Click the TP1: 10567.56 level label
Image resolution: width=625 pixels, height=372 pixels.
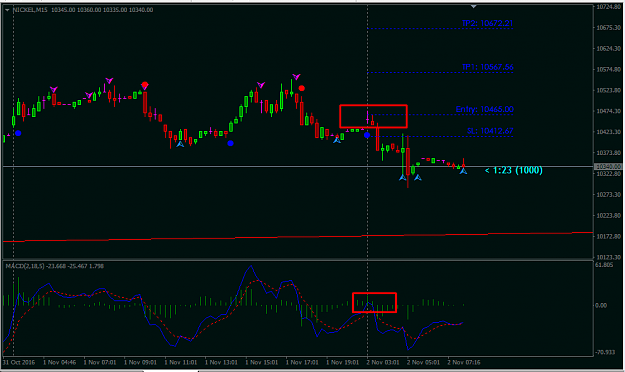coord(487,67)
